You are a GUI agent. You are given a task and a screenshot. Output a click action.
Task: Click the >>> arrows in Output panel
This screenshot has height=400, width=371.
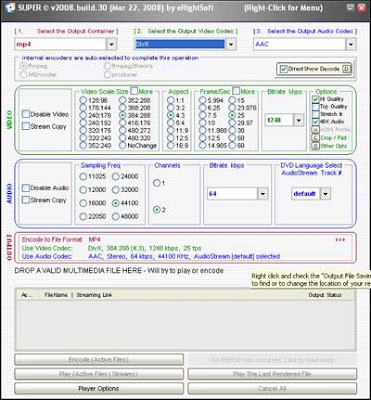click(340, 240)
